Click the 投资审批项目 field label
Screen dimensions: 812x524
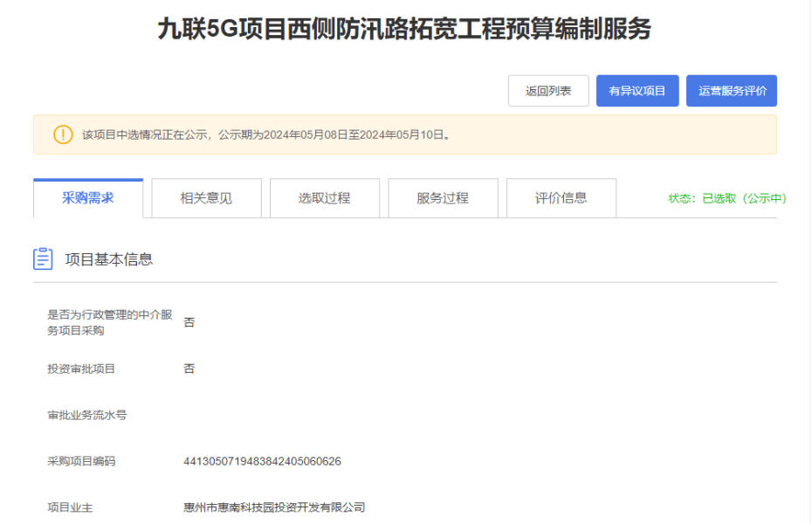pos(81,369)
